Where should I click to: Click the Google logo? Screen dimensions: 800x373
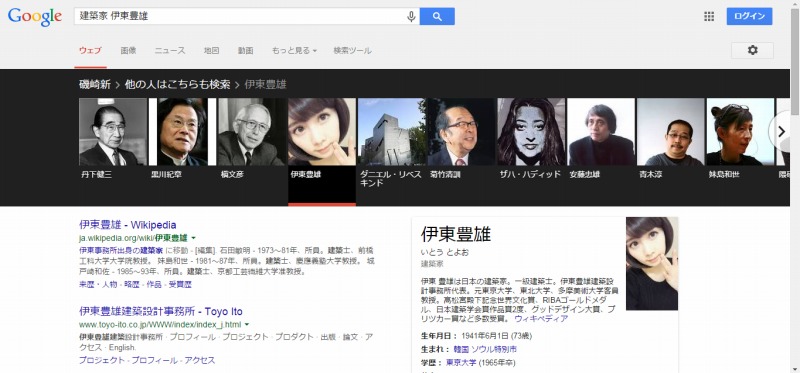(35, 16)
